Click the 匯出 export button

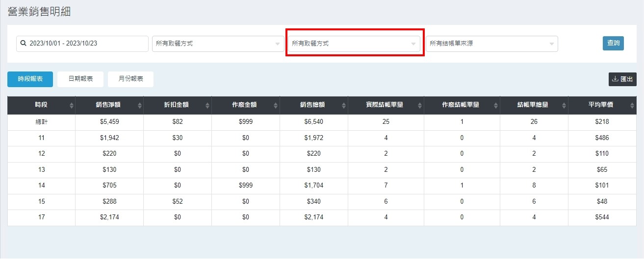(x=622, y=79)
